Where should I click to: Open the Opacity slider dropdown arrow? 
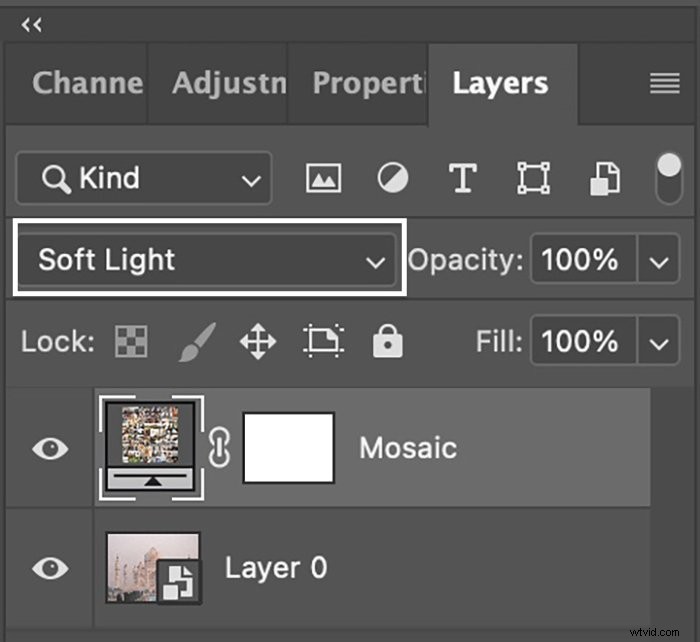(659, 260)
